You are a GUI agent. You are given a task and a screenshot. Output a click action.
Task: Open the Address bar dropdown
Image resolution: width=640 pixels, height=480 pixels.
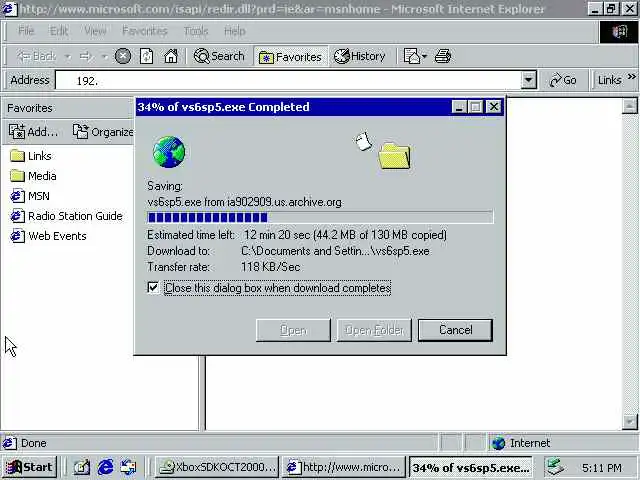529,80
